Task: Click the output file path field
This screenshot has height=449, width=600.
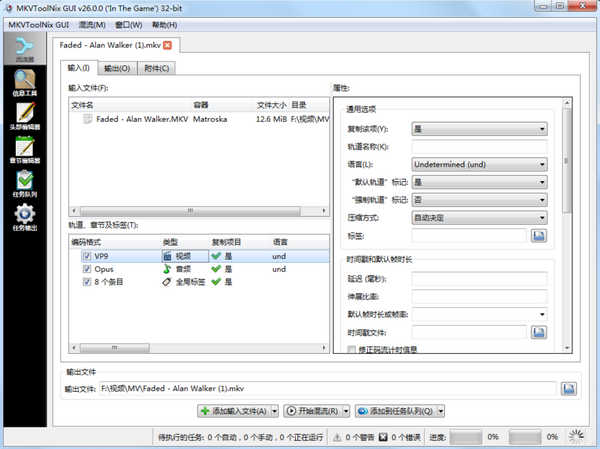Action: pos(328,389)
